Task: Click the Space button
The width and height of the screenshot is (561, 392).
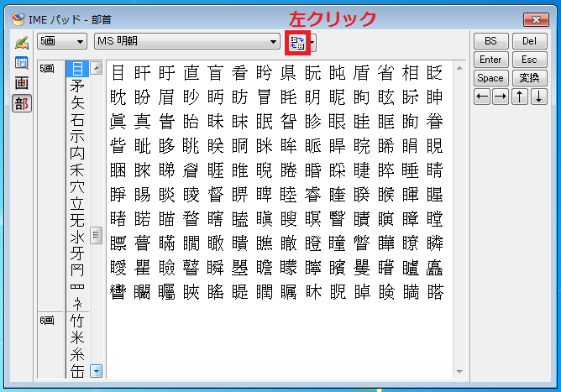Action: tap(490, 78)
